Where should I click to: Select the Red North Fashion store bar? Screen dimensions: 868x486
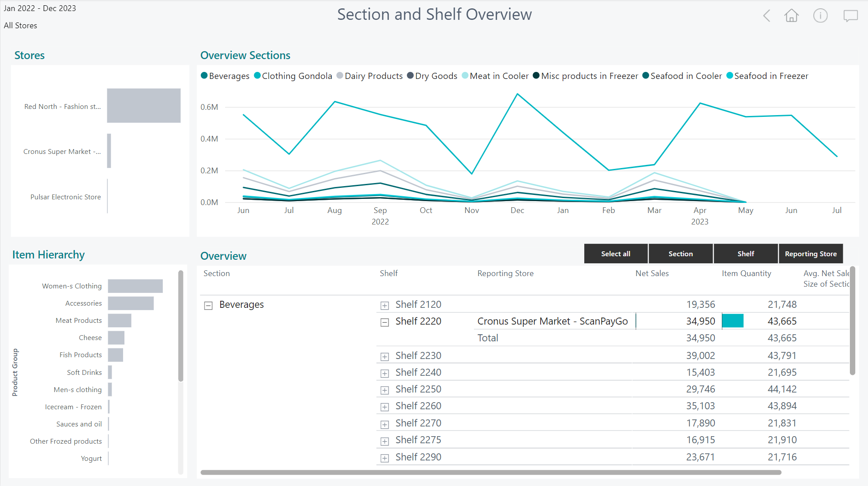(x=144, y=106)
